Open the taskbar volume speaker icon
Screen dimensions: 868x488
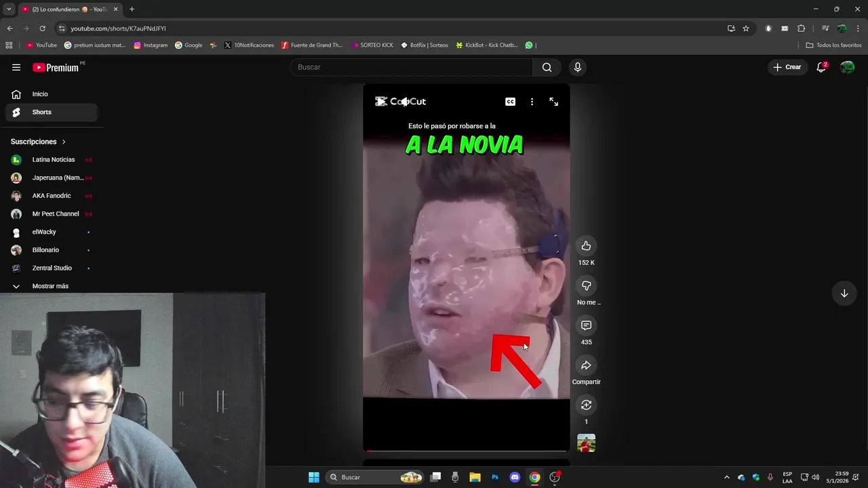[816, 477]
